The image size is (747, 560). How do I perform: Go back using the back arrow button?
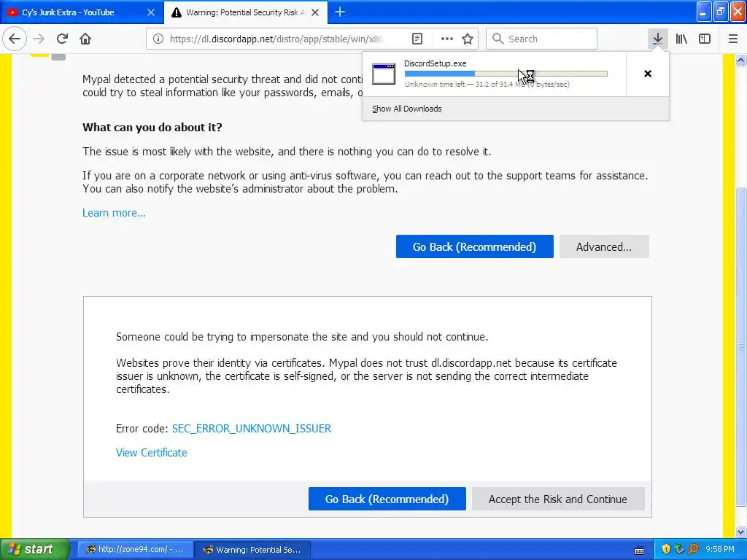15,39
